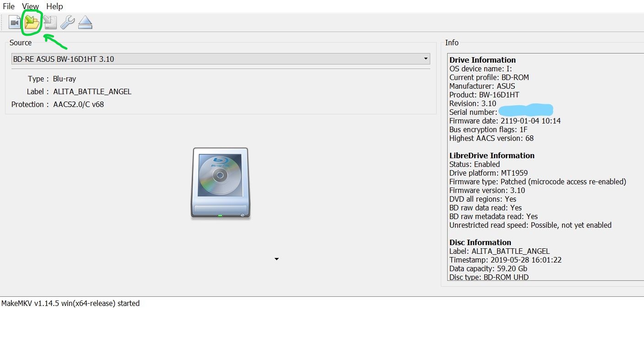The width and height of the screenshot is (644, 343).
Task: Select the Manufacturer: ASUS line
Action: (482, 86)
